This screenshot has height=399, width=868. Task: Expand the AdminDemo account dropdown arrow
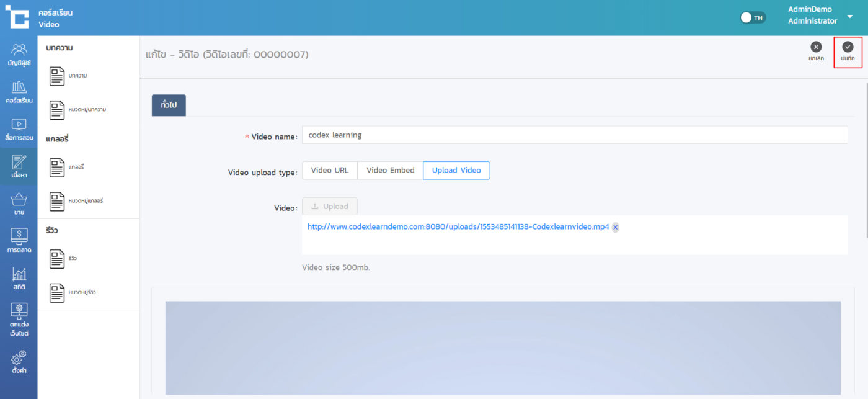(850, 16)
